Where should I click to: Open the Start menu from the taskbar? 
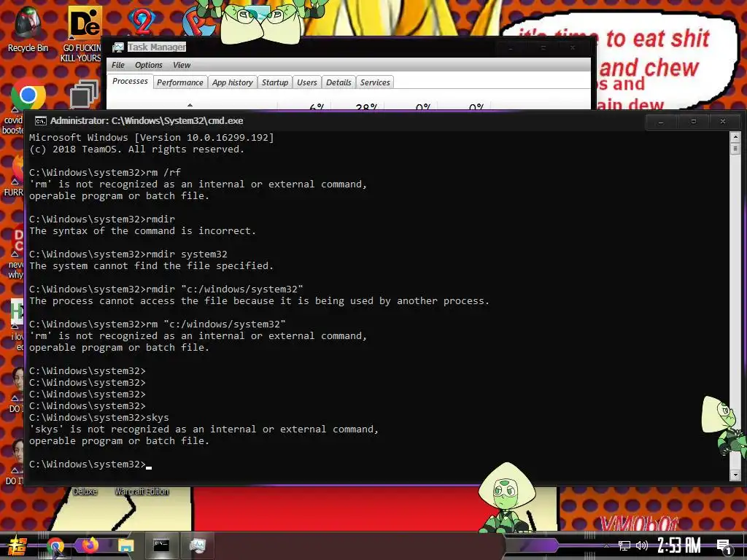tap(18, 545)
